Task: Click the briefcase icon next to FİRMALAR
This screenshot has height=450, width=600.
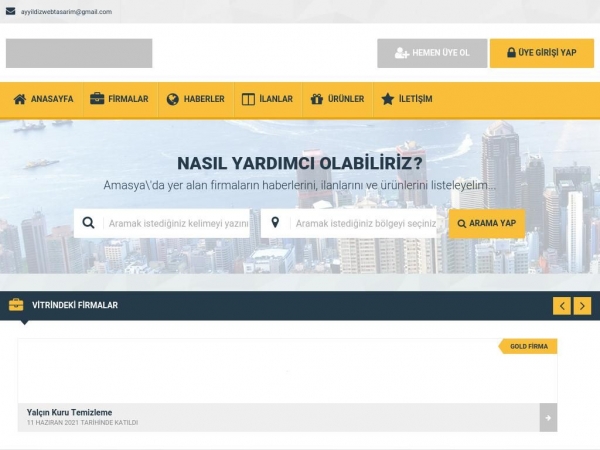Action: pos(97,99)
